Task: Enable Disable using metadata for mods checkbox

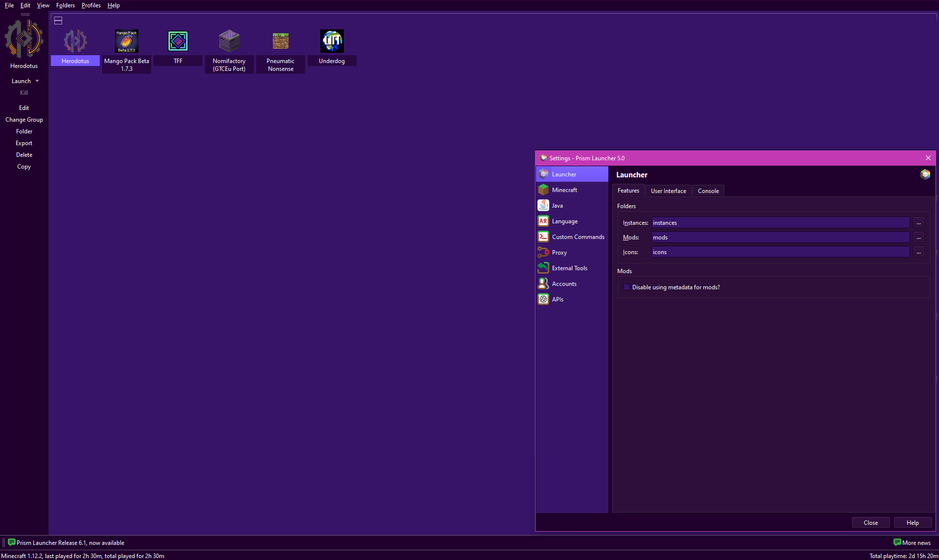Action: coord(626,287)
